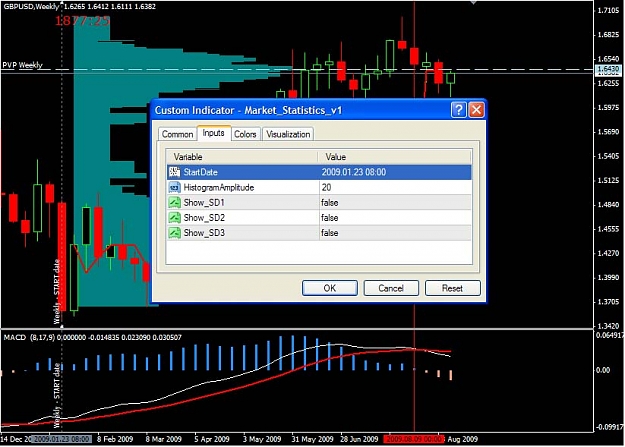Screen dimensions: 625x447
Task: Open the Colors tab
Action: click(245, 134)
